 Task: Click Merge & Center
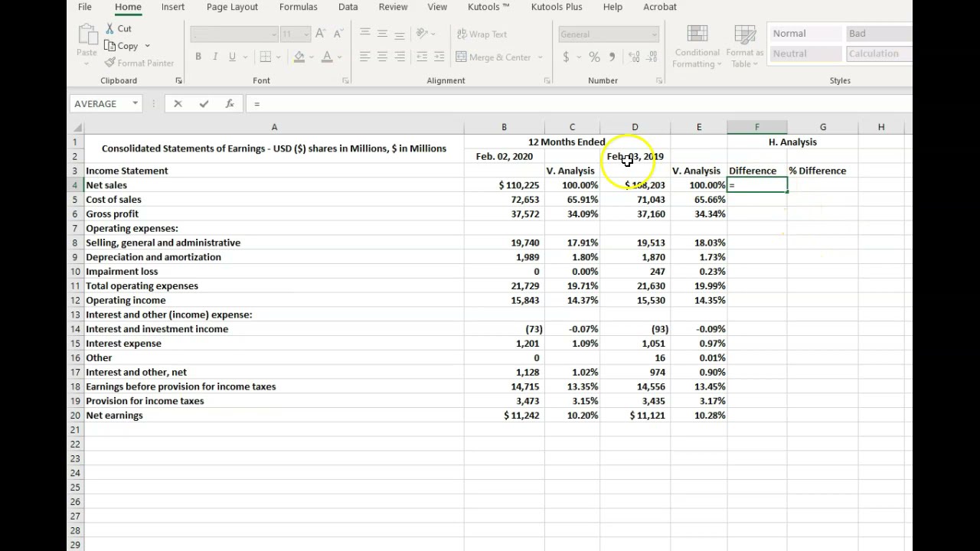494,57
